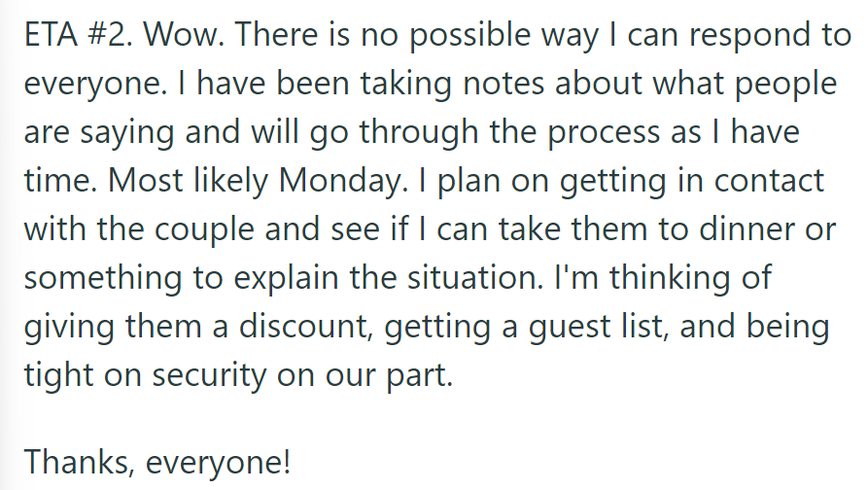The width and height of the screenshot is (868, 490).
Task: Click the word "everyone!" in the closing line
Action: (218, 464)
